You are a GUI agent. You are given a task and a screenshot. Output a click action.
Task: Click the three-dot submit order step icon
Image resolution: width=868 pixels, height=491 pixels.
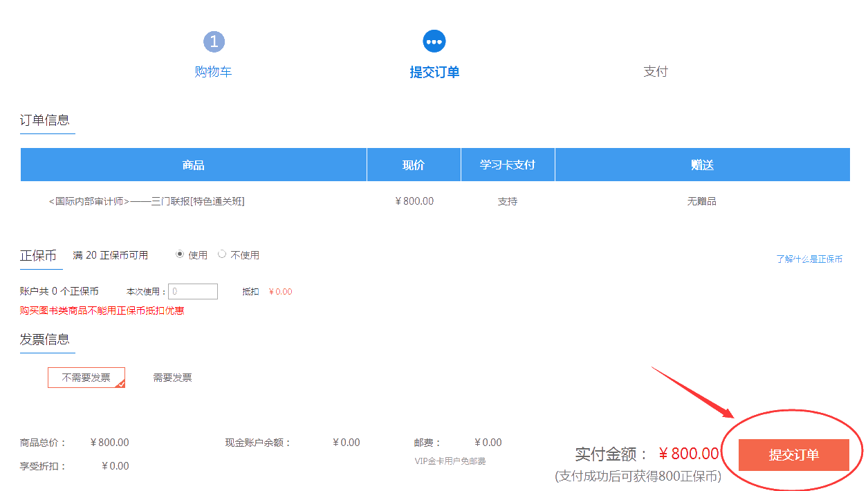(x=434, y=41)
